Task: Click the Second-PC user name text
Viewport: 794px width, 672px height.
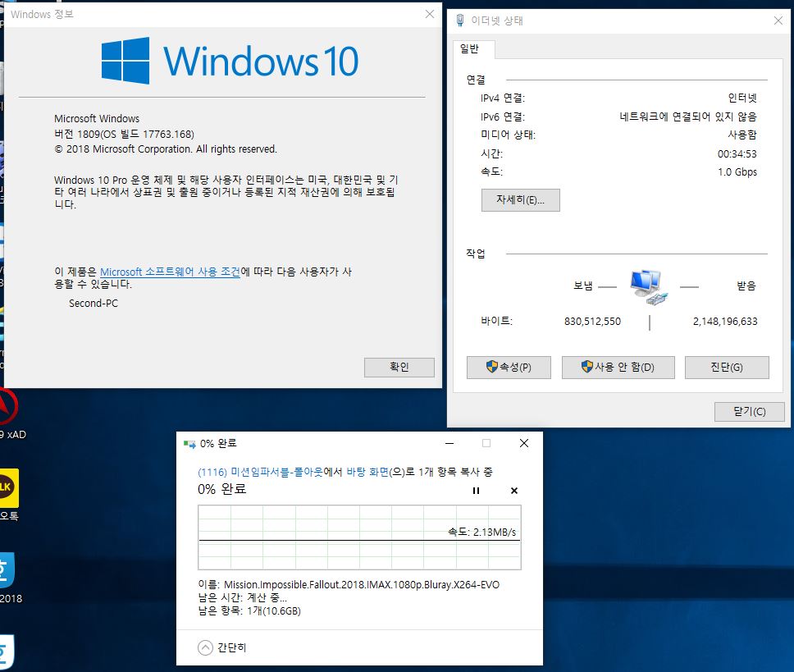Action: (x=94, y=304)
